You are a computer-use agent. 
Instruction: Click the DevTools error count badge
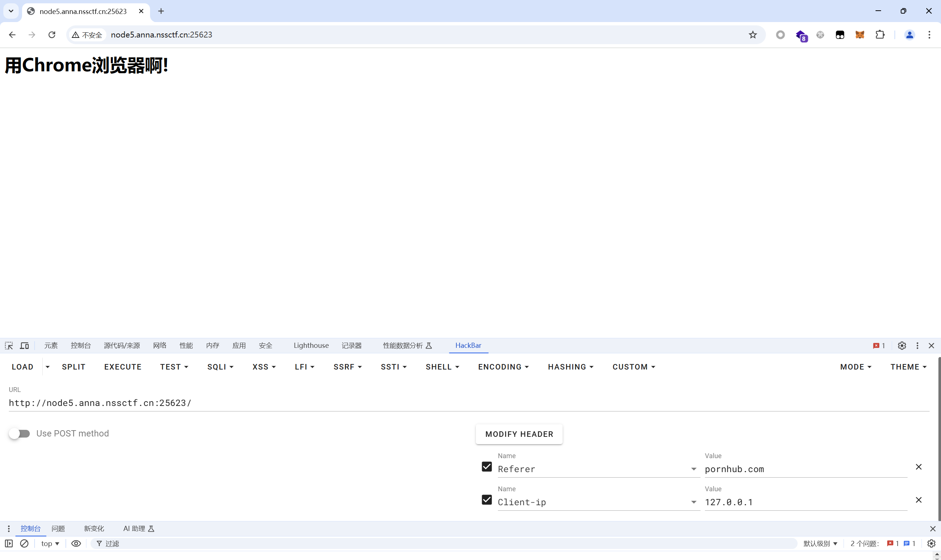tap(879, 345)
